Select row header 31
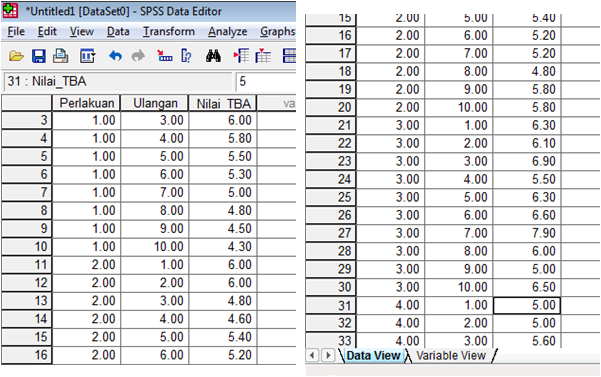The height and width of the screenshot is (377, 601). pos(330,305)
